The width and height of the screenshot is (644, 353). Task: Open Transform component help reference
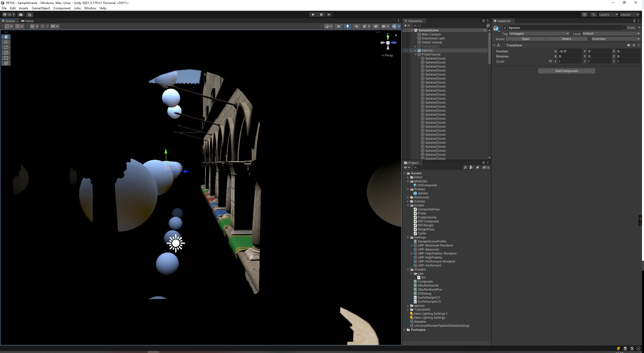(x=628, y=45)
